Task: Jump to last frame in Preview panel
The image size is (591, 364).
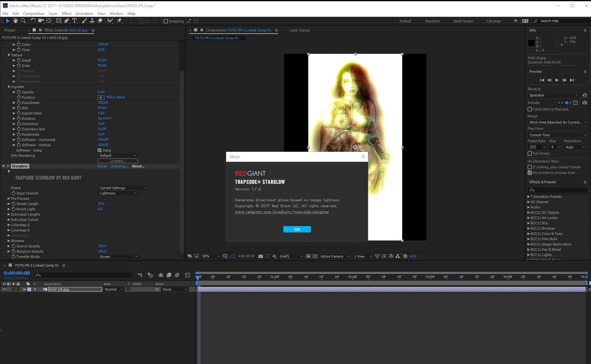Action: pos(572,80)
